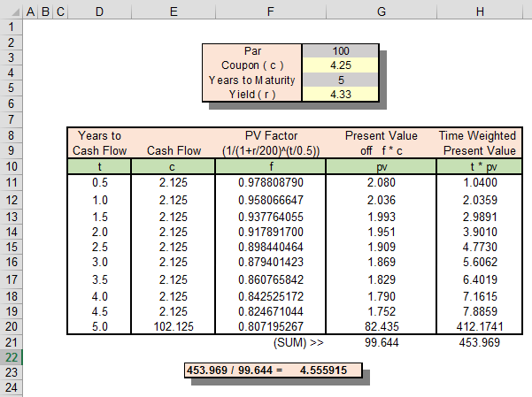The width and height of the screenshot is (532, 397).
Task: Click the '(SUM) >>' label
Action: tap(298, 342)
